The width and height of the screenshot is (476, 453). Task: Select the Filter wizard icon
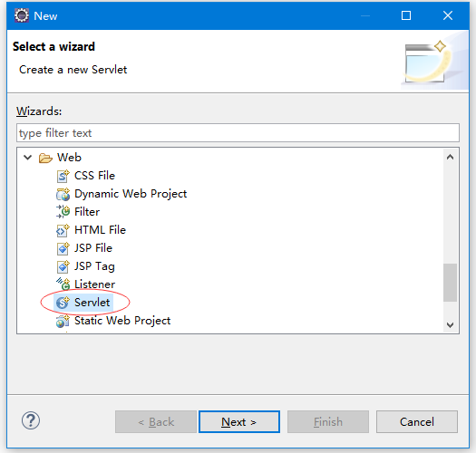63,212
